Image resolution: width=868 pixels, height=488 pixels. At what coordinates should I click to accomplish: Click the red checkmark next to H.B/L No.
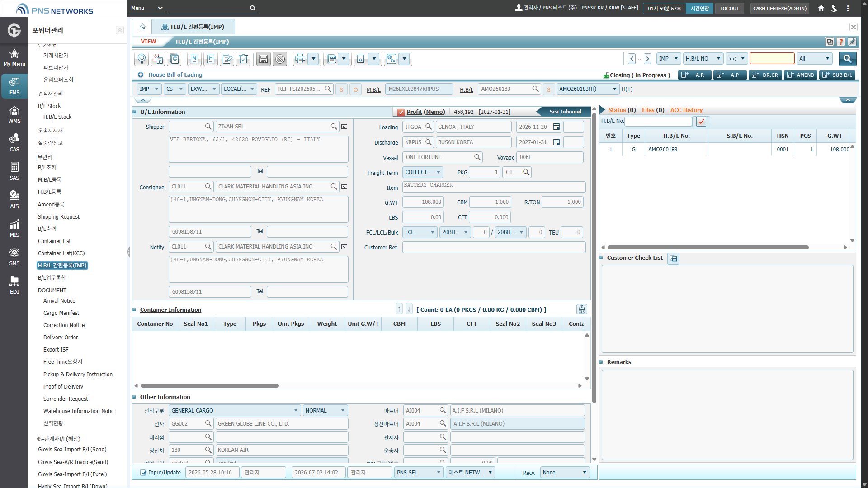click(x=701, y=121)
